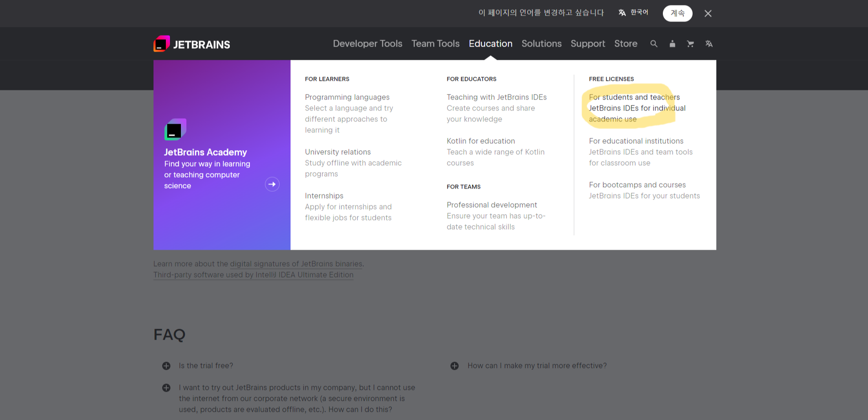
Task: Open the Store menu
Action: coord(626,44)
